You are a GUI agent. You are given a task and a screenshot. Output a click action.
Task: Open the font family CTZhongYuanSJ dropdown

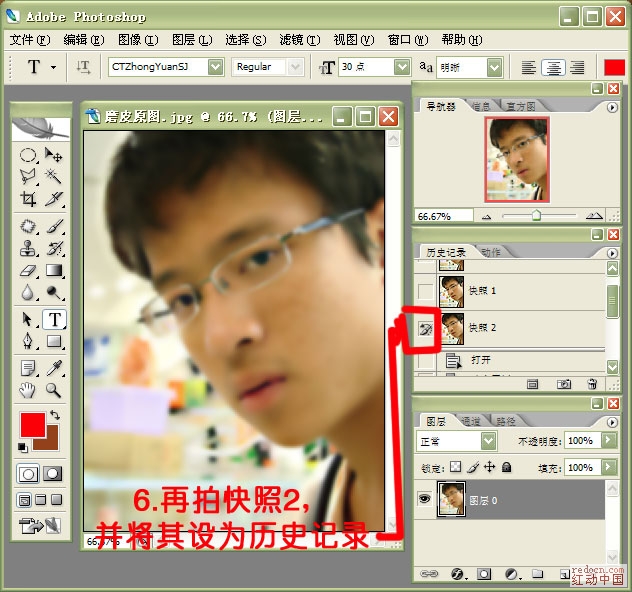tap(216, 67)
